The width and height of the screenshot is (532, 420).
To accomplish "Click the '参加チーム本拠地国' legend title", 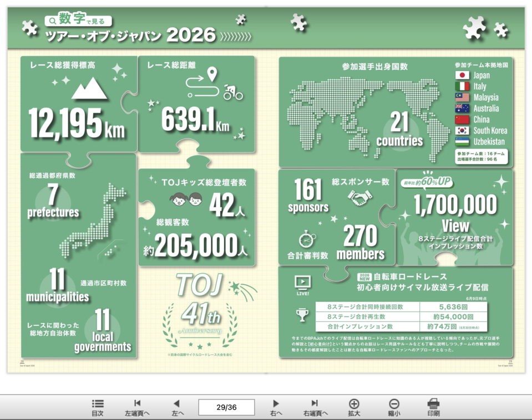I will point(482,65).
